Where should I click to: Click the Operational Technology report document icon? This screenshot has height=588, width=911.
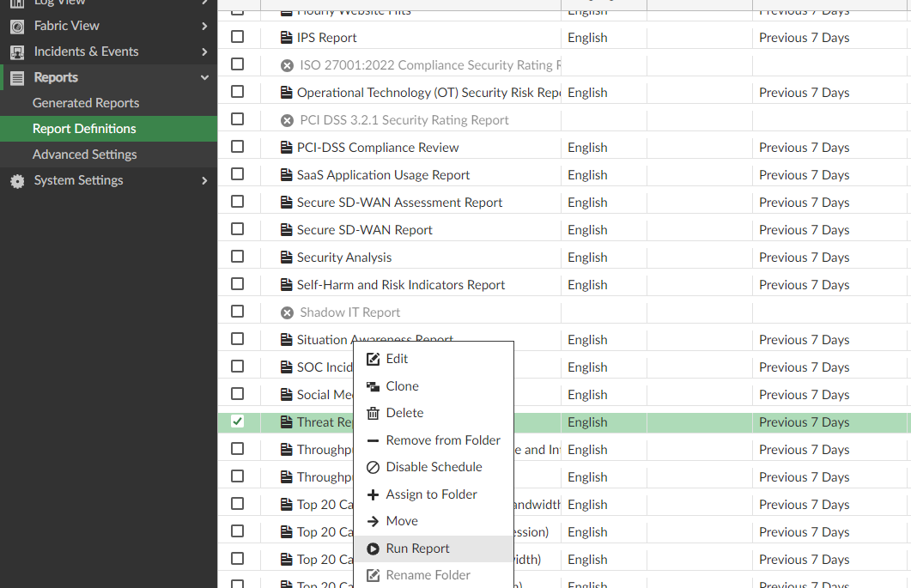[x=287, y=93]
